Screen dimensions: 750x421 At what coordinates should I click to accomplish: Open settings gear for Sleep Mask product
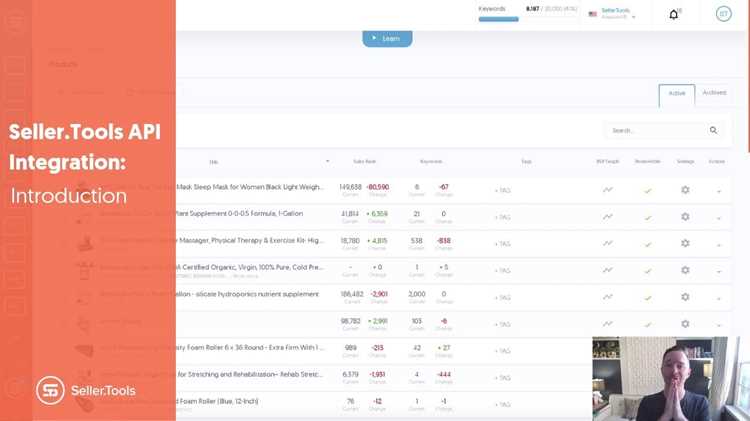[685, 190]
